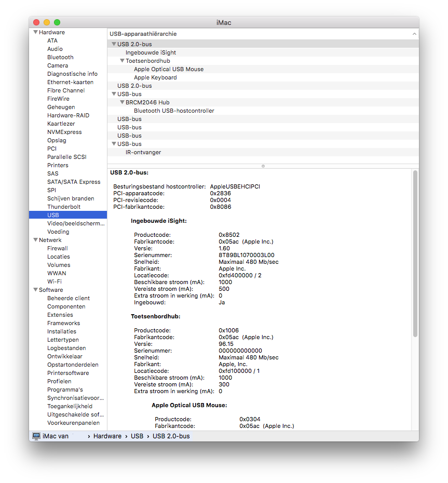Select Fibre Channel entry

tap(66, 90)
